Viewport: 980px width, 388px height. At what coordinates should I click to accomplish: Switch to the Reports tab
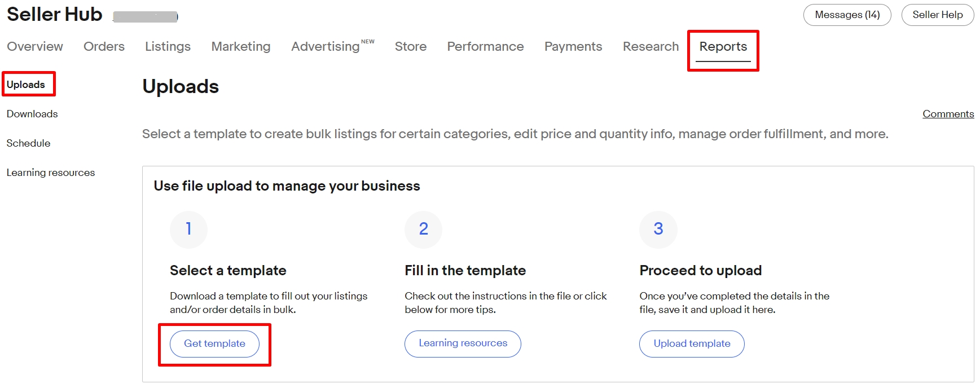(723, 47)
